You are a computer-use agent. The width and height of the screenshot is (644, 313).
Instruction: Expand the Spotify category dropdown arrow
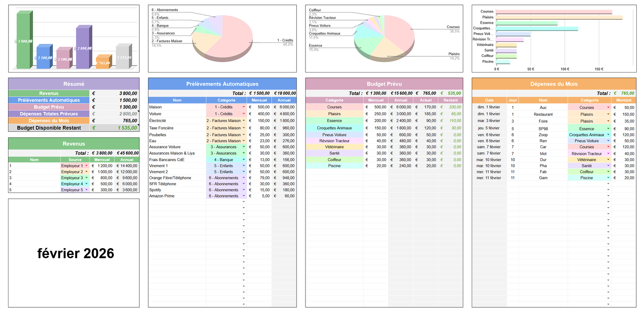click(244, 190)
